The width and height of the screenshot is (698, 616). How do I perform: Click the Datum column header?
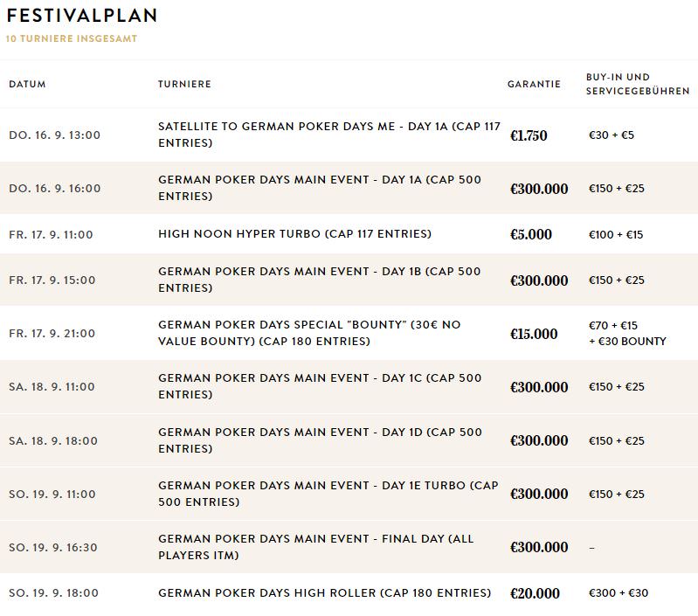click(27, 85)
